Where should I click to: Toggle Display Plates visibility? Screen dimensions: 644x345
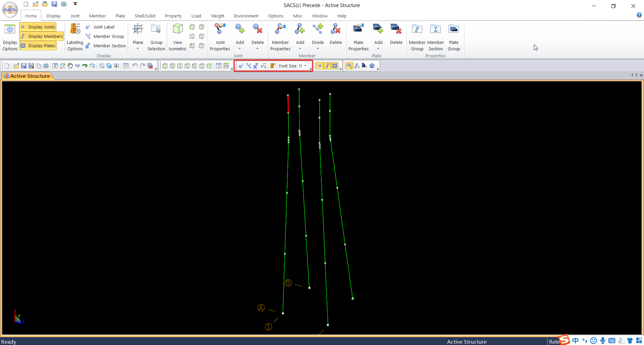coord(38,46)
